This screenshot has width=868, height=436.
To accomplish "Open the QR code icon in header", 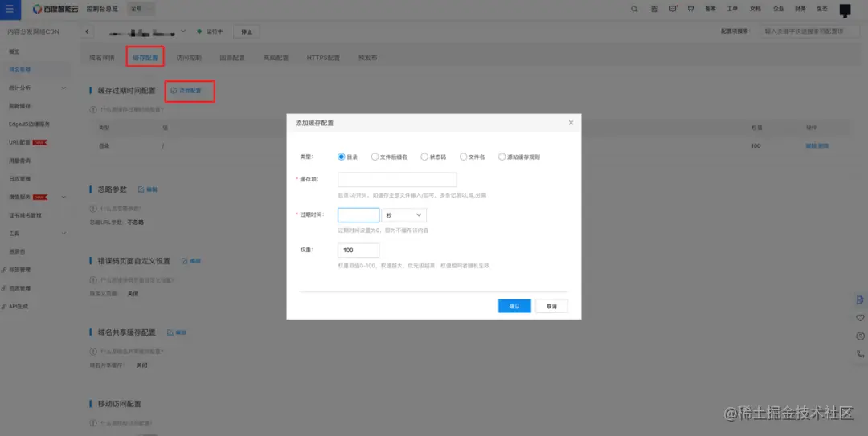I will 654,9.
